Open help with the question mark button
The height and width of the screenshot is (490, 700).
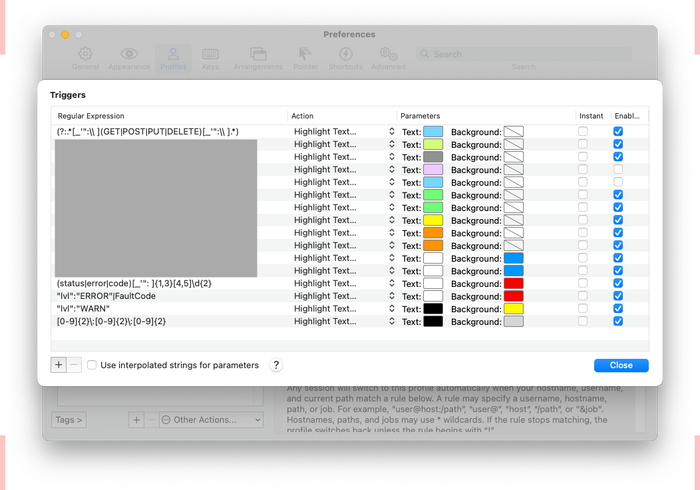[276, 365]
